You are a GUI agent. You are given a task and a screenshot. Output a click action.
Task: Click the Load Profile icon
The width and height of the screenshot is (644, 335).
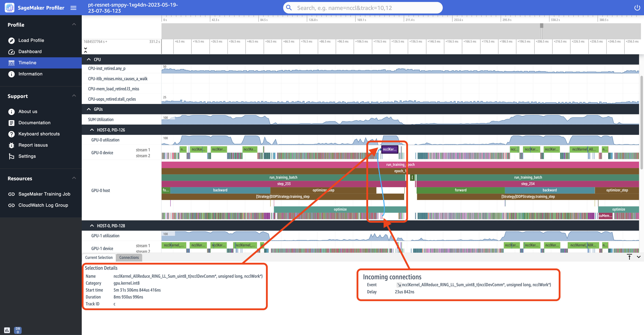[x=12, y=40]
